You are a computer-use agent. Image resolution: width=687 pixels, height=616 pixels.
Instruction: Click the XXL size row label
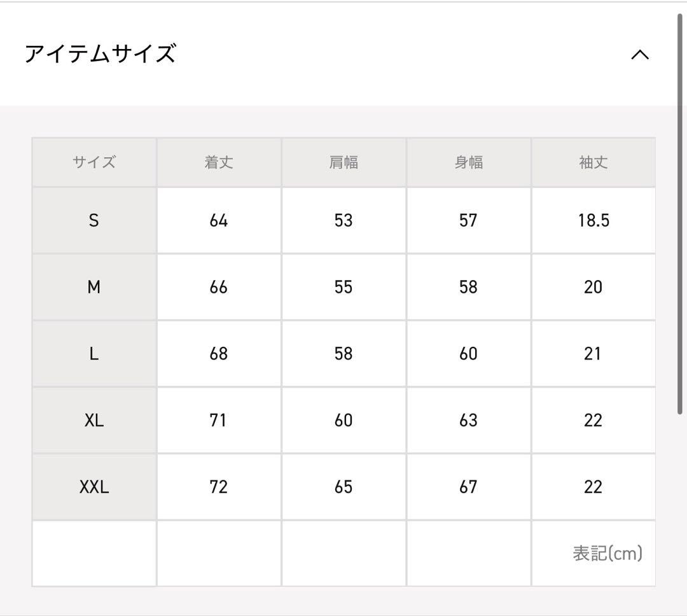(94, 487)
